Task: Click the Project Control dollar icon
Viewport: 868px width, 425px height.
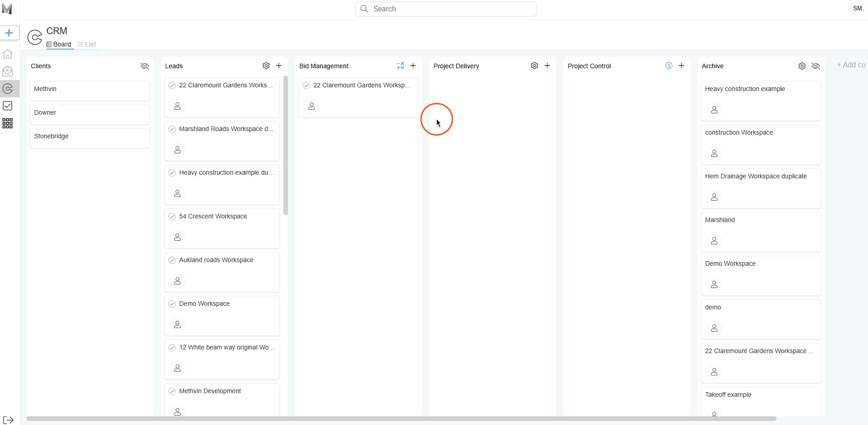Action: 669,66
